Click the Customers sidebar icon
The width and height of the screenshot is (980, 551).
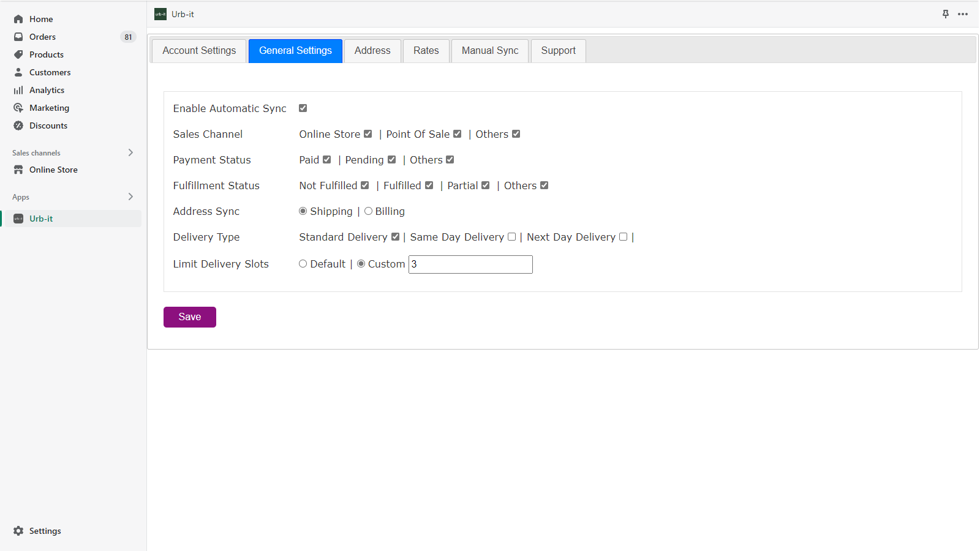[x=19, y=72]
